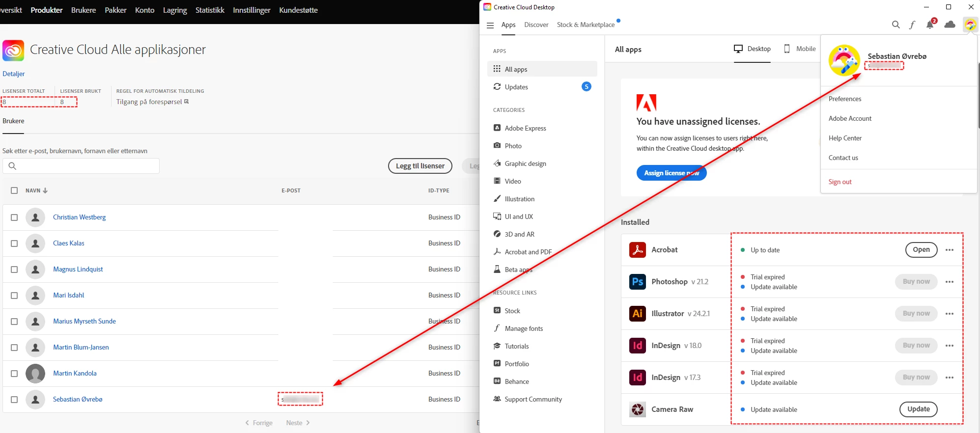The width and height of the screenshot is (980, 433).
Task: Select Desktop apps tab
Action: (x=752, y=49)
